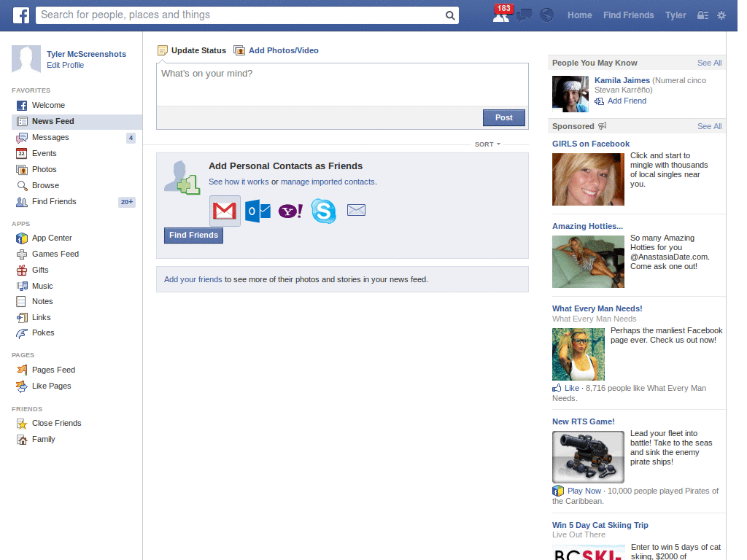This screenshot has width=747, height=560.
Task: Click Tyler McScreenshots profile picture
Action: pyautogui.click(x=26, y=59)
